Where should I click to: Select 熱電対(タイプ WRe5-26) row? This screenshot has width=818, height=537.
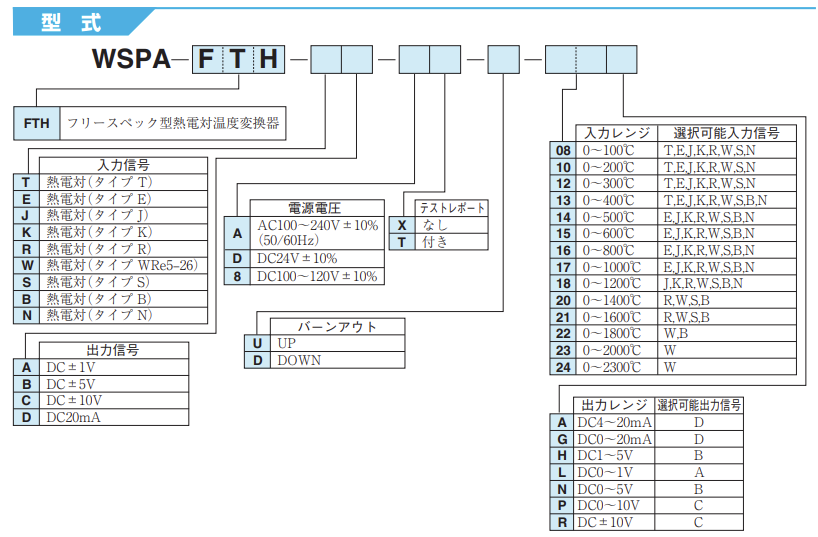[x=111, y=265]
